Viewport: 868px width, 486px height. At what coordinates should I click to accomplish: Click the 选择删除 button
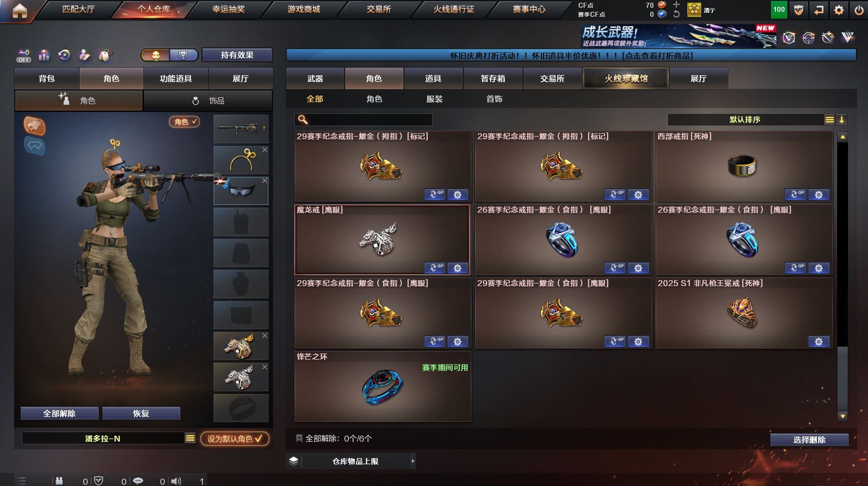809,439
